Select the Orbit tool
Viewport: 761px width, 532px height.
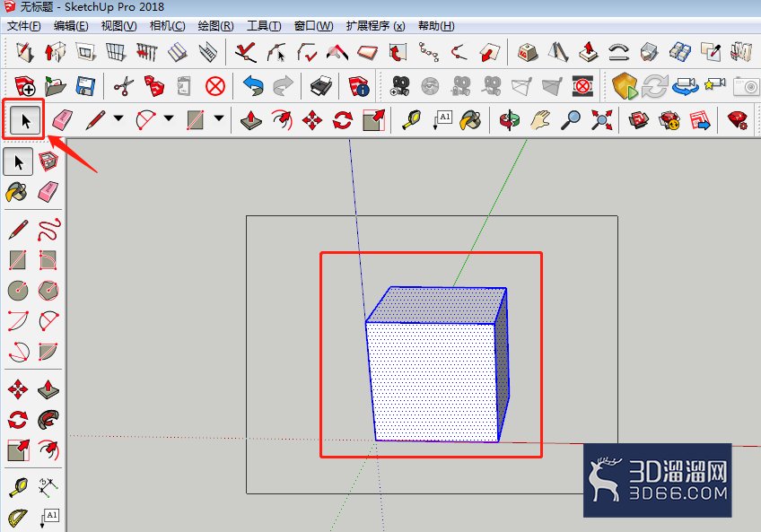coord(510,120)
